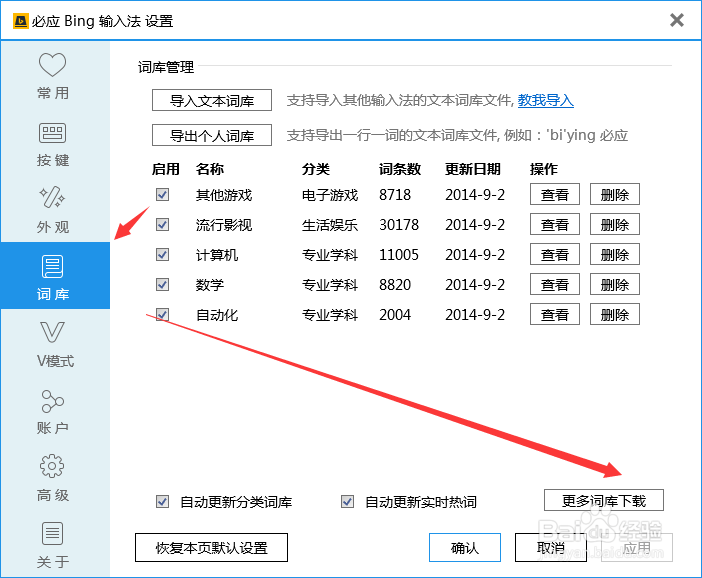The width and height of the screenshot is (702, 578).
Task: Click 导出个人词库 button
Action: pyautogui.click(x=212, y=135)
